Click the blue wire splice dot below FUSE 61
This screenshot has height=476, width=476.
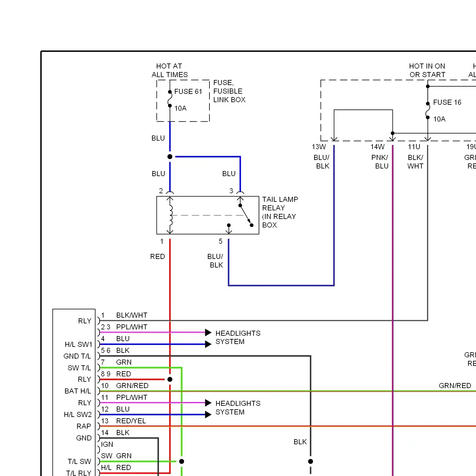coord(170,157)
